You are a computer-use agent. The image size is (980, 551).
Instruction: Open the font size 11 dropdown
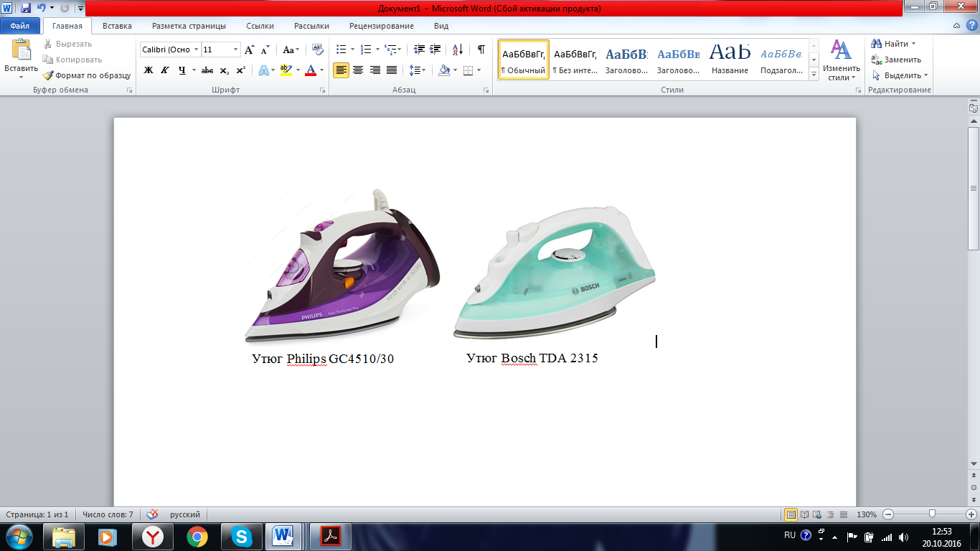click(235, 50)
